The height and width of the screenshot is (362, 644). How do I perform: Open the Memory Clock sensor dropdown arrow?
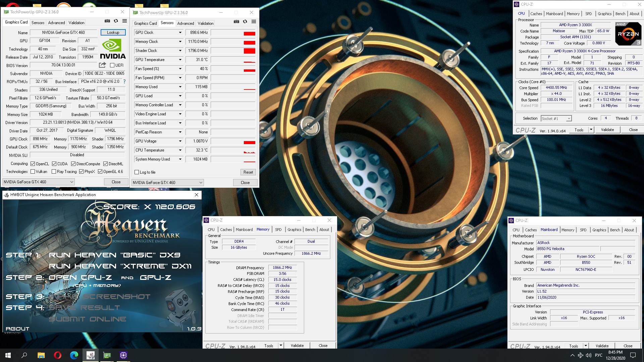pos(180,42)
